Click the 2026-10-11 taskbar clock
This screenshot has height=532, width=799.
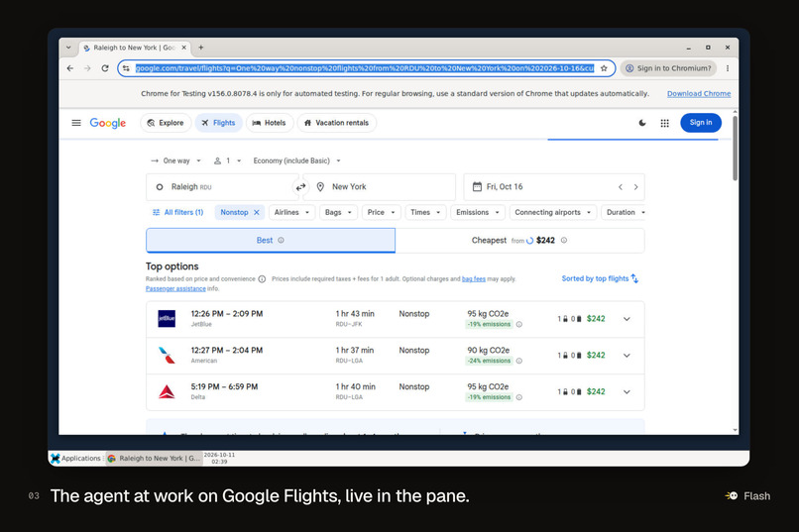(x=219, y=458)
